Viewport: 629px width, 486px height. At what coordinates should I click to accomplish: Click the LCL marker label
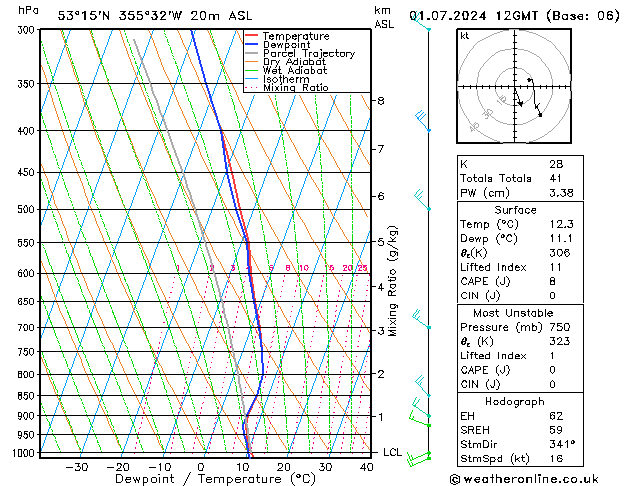392,452
